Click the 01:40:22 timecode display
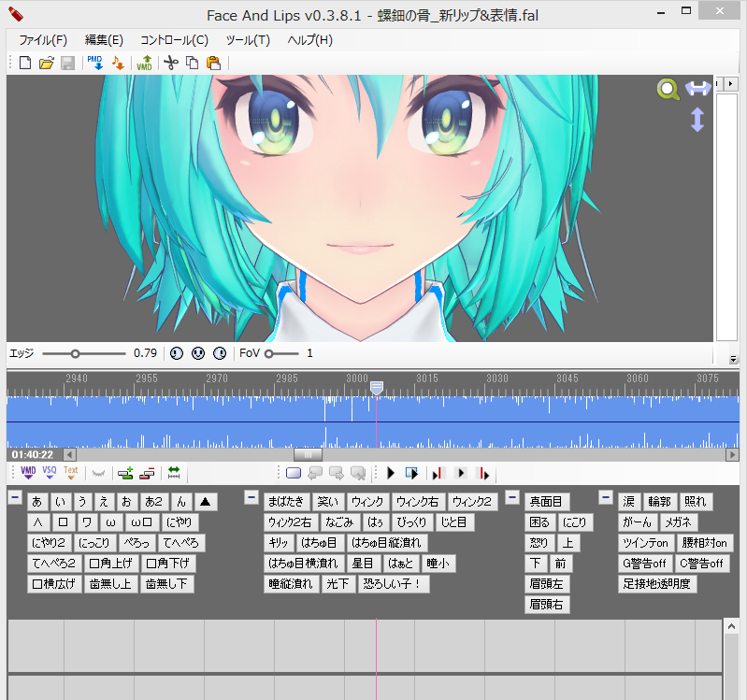 pyautogui.click(x=33, y=455)
